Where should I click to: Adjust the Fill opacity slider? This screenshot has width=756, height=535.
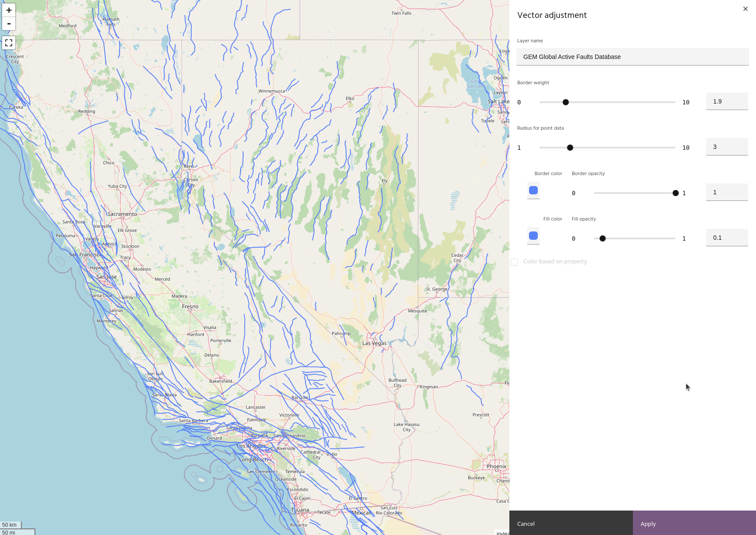603,238
